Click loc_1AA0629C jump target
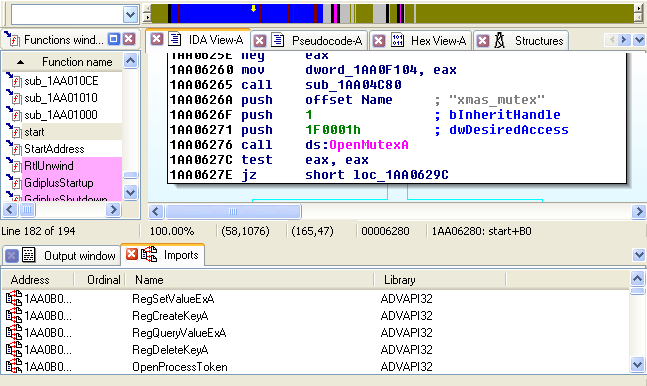This screenshot has height=386, width=647. click(401, 175)
